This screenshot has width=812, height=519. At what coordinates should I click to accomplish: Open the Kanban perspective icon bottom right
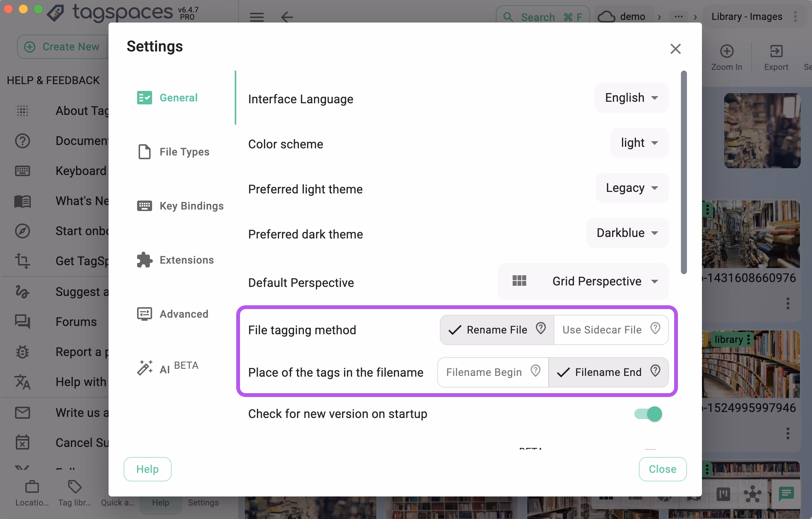point(723,495)
